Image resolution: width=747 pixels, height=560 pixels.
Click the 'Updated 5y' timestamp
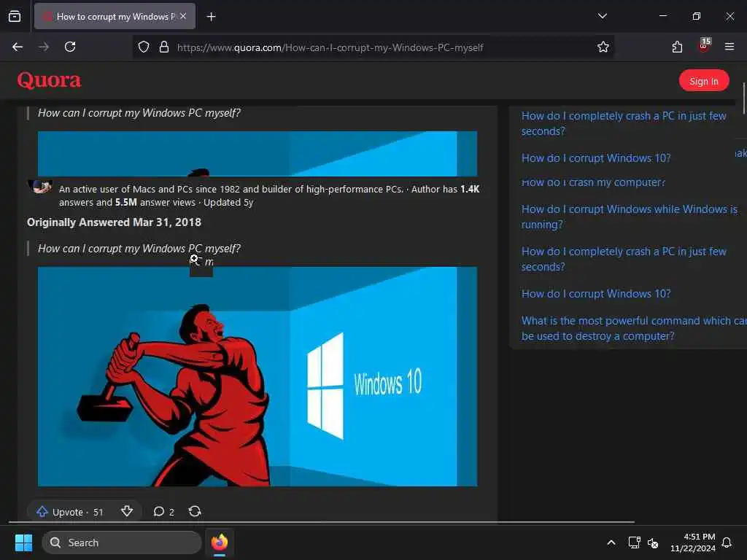[228, 203]
